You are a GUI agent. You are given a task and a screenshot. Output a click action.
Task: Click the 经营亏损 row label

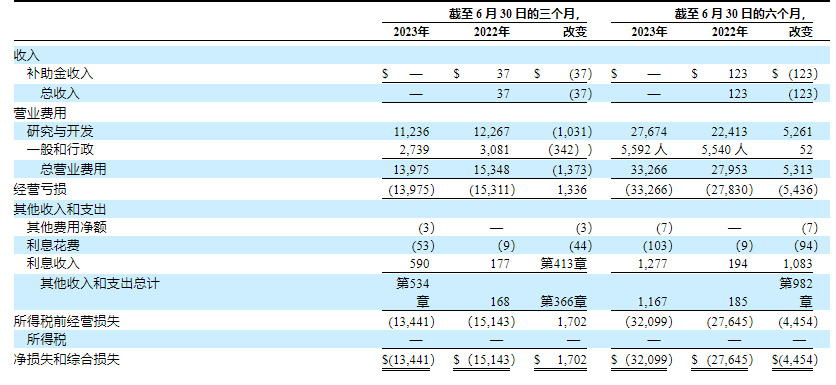(40, 189)
